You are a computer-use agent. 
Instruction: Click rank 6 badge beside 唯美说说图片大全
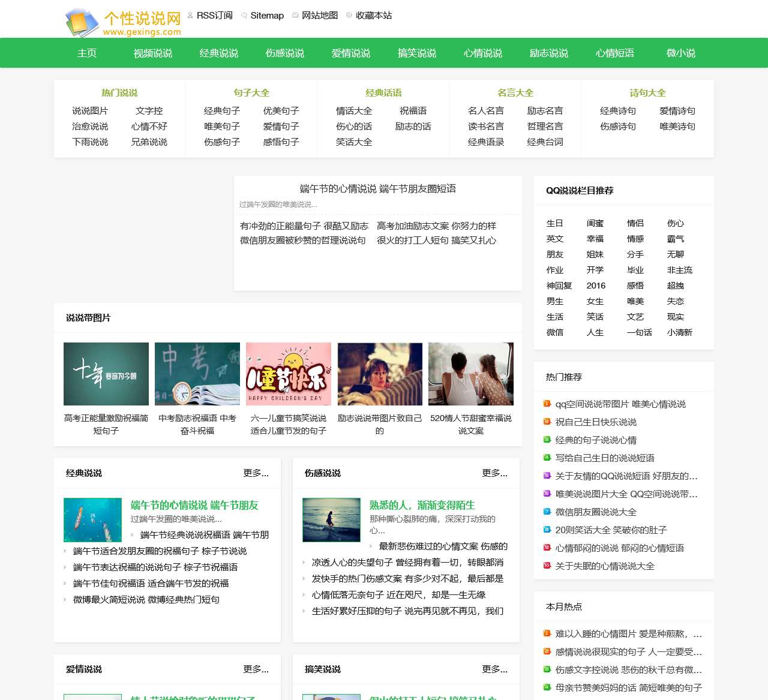pos(547,494)
